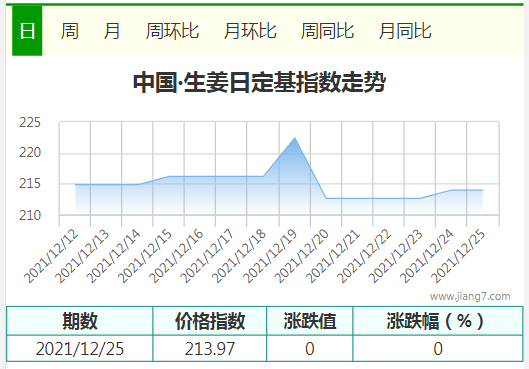Click the chart title 中国·生姜日定基指数走势
The width and height of the screenshot is (529, 369).
pyautogui.click(x=259, y=82)
